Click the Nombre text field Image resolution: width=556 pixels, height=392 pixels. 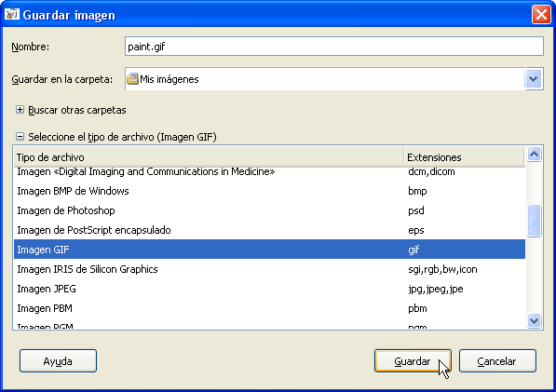pyautogui.click(x=334, y=47)
